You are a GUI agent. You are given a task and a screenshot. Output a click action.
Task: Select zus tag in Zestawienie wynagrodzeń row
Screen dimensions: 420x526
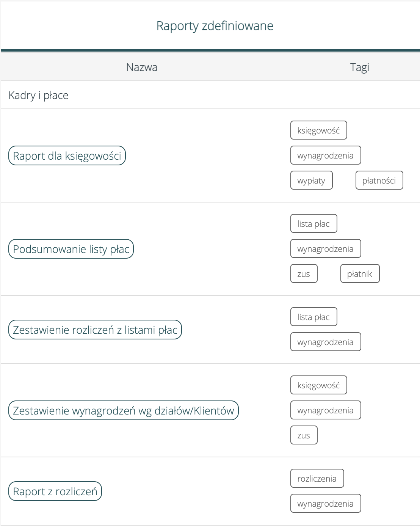(x=304, y=435)
